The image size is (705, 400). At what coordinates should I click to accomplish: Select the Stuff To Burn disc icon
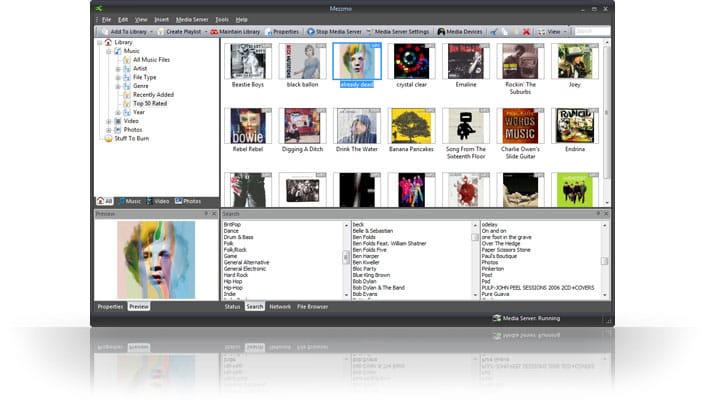108,138
